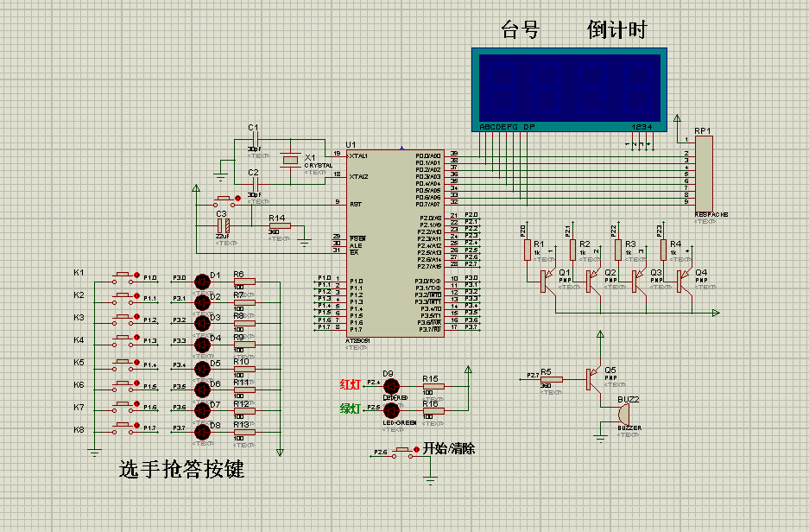809x532 pixels.
Task: Select electrolytic capacitor C3
Action: point(223,225)
